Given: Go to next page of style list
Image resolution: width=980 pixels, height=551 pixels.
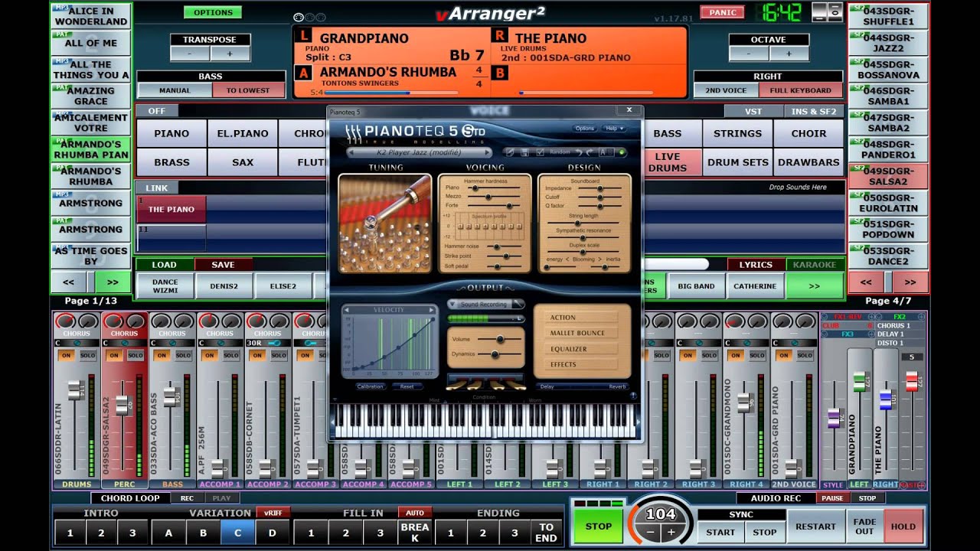Looking at the screenshot, I should coord(909,282).
